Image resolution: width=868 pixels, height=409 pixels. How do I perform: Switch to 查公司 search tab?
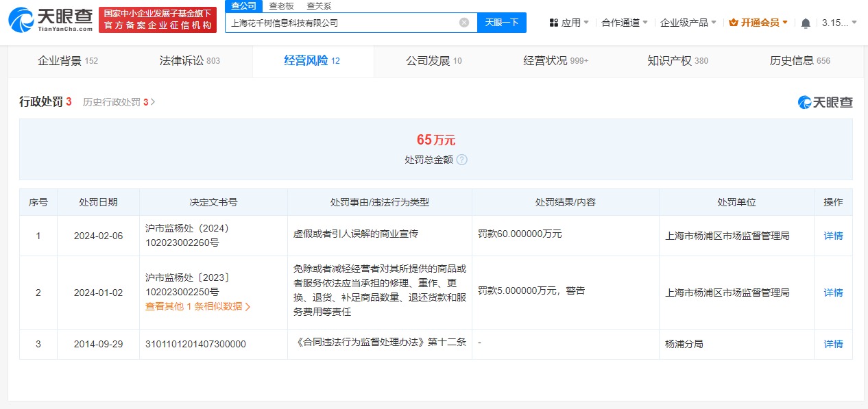click(243, 5)
